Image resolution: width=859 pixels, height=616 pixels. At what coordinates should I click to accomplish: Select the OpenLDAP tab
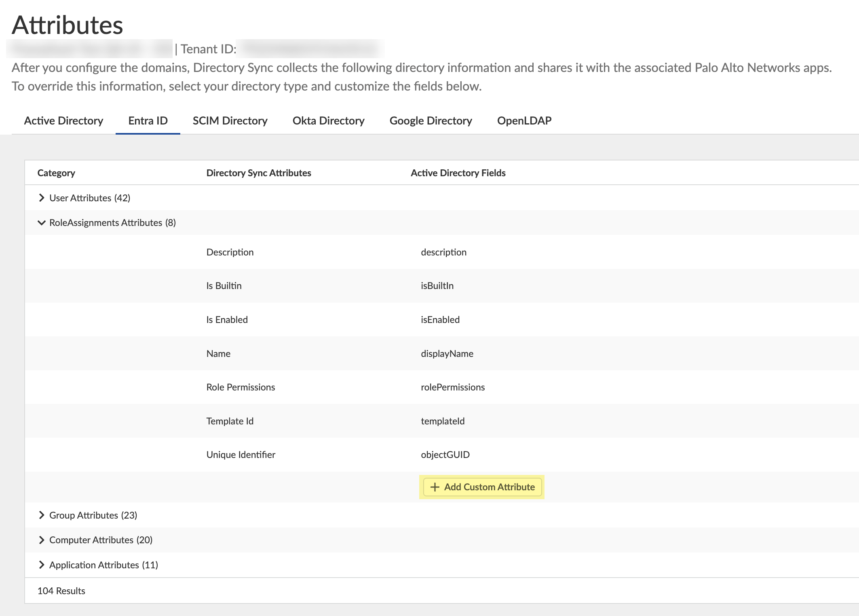(524, 120)
